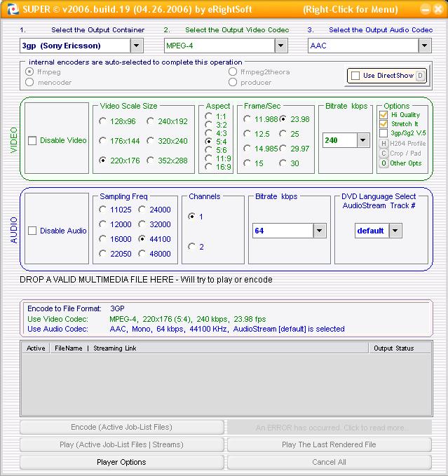Toggle the Stretch It checkbox
This screenshot has width=448, height=476.
click(383, 124)
